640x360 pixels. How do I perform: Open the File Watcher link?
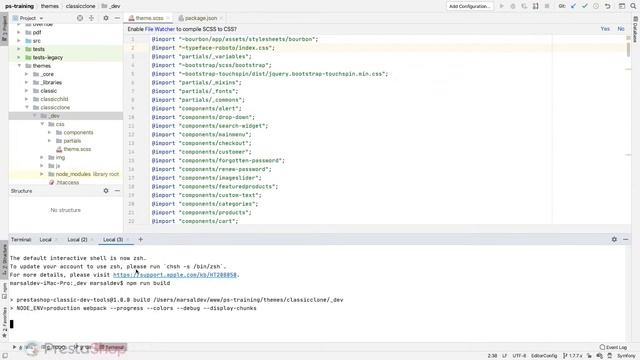click(160, 29)
